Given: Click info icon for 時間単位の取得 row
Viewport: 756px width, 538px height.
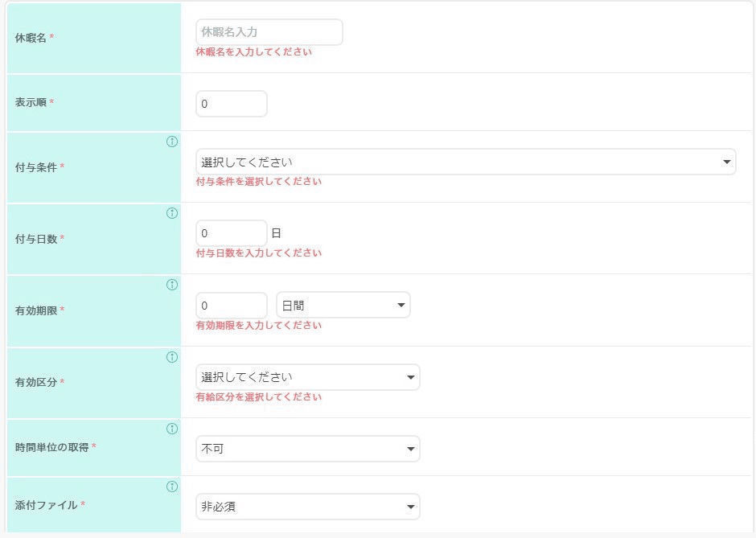Looking at the screenshot, I should 171,429.
